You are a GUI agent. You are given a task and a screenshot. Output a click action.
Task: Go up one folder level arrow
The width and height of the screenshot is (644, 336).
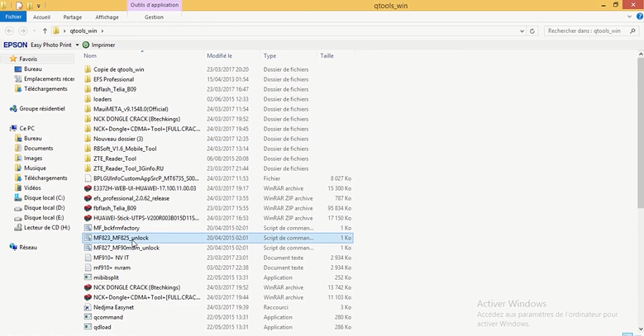pyautogui.click(x=45, y=31)
